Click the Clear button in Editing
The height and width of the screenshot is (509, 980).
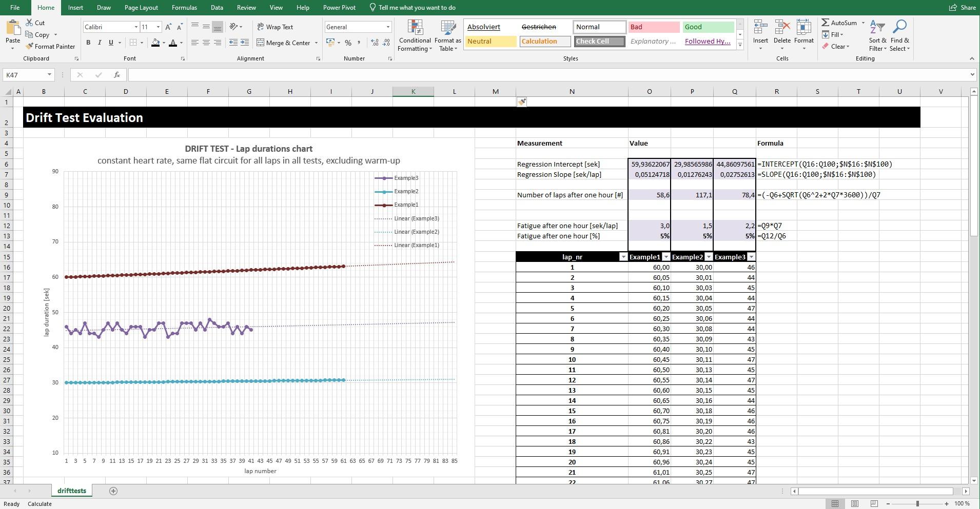[x=835, y=47]
